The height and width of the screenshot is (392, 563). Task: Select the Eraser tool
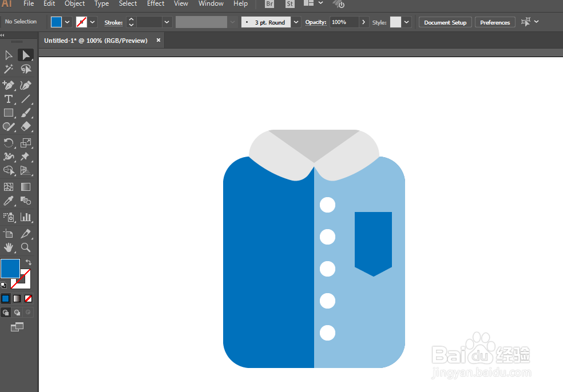click(x=26, y=127)
